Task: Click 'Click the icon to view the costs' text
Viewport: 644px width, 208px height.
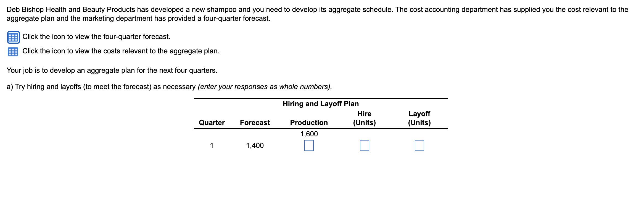Action: [x=121, y=51]
